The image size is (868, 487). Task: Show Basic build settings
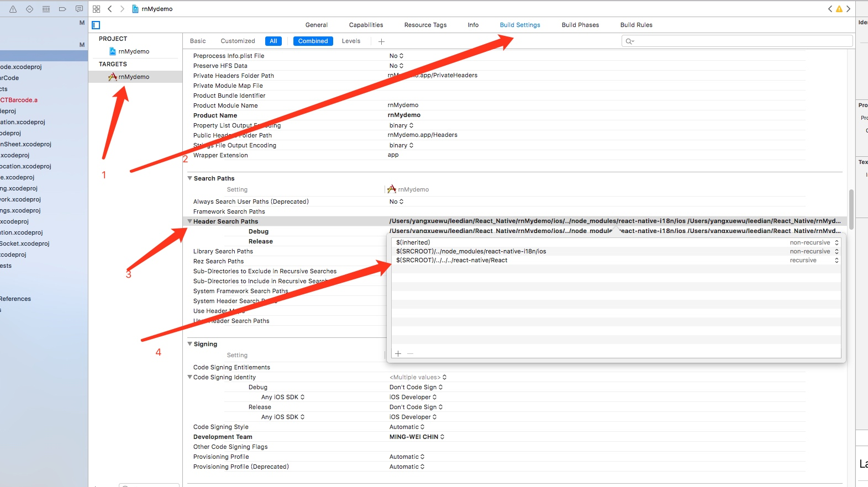pyautogui.click(x=198, y=41)
